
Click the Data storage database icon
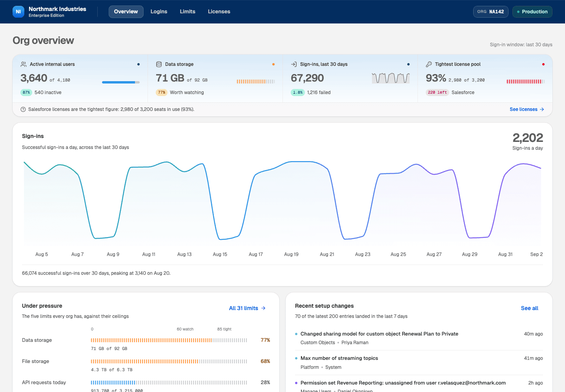click(x=159, y=64)
